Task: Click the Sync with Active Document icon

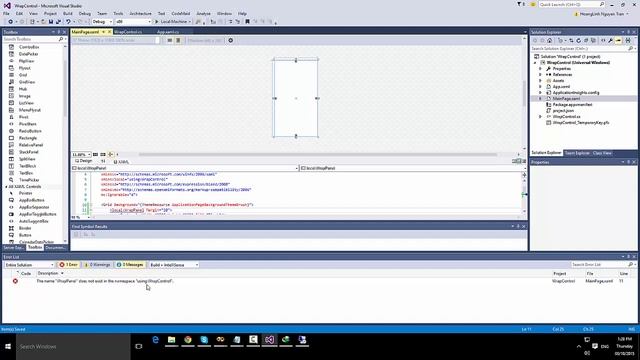Action: point(571,40)
